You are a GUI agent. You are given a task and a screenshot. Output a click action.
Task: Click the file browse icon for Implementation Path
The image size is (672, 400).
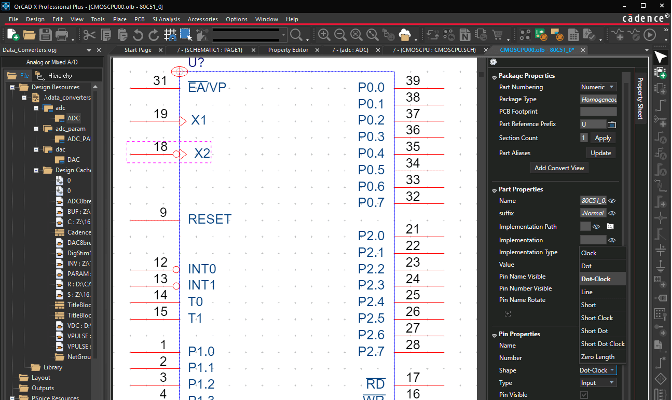(x=610, y=226)
